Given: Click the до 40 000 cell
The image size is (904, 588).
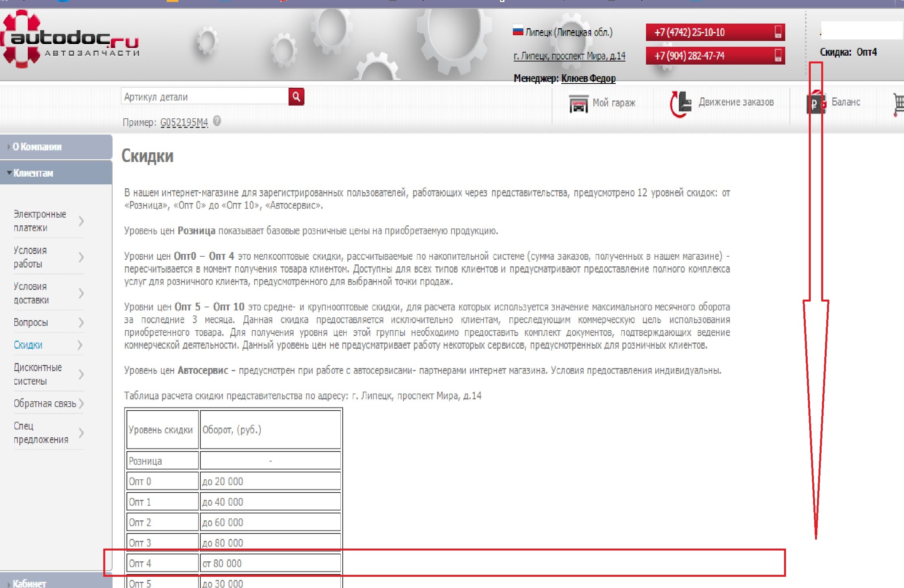Looking at the screenshot, I should tap(270, 501).
